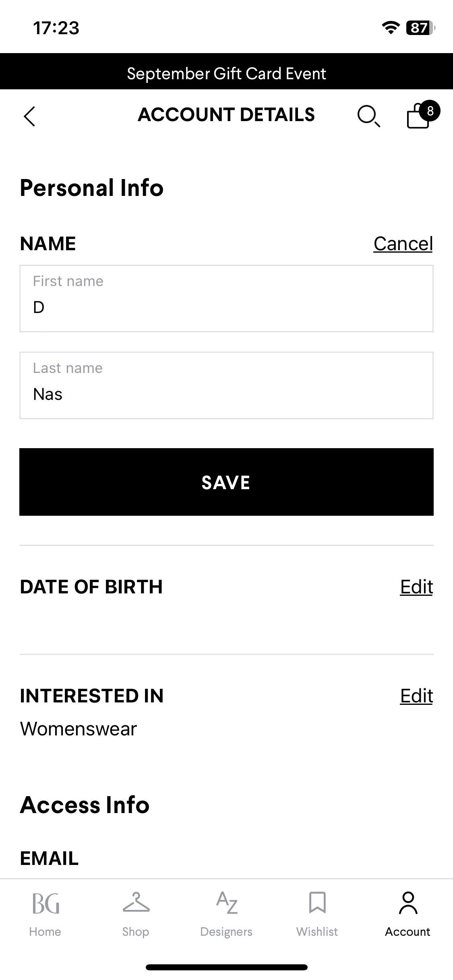Focus the First name field
Viewport: 453px width, 980px height.
pos(226,299)
